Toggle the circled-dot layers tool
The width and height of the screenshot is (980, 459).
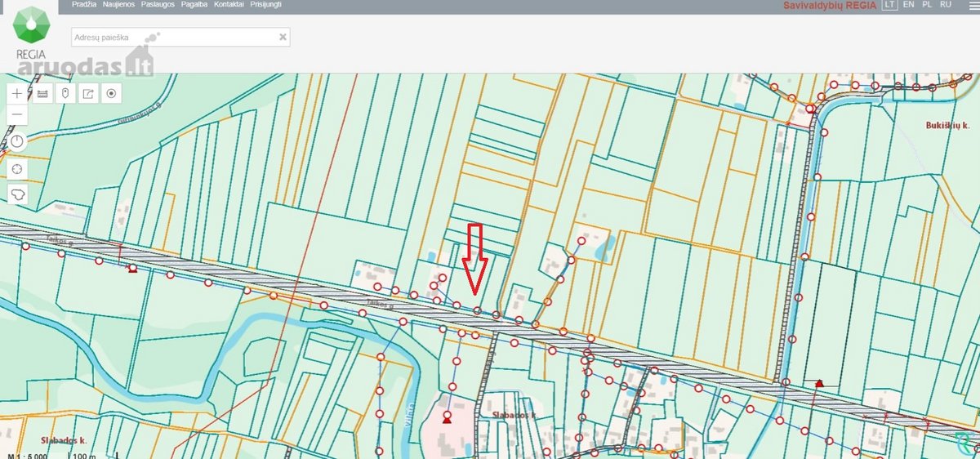click(x=112, y=94)
